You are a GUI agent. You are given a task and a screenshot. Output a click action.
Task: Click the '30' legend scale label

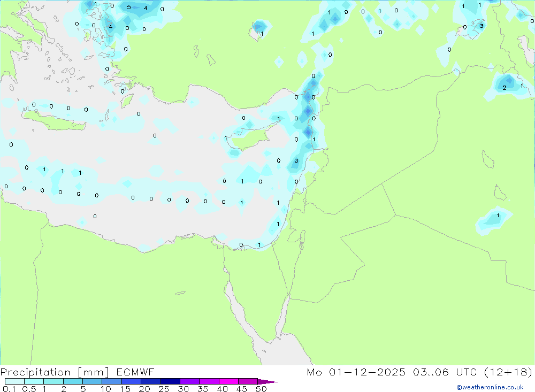184,389
